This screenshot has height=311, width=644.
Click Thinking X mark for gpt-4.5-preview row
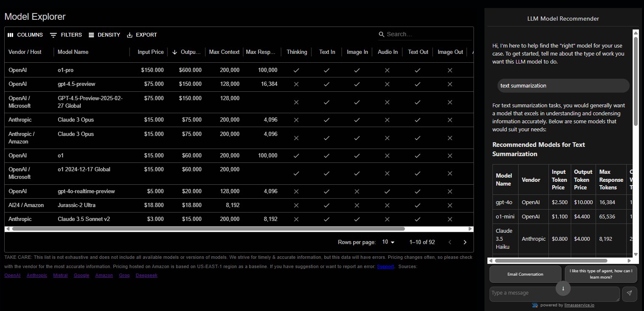(296, 84)
